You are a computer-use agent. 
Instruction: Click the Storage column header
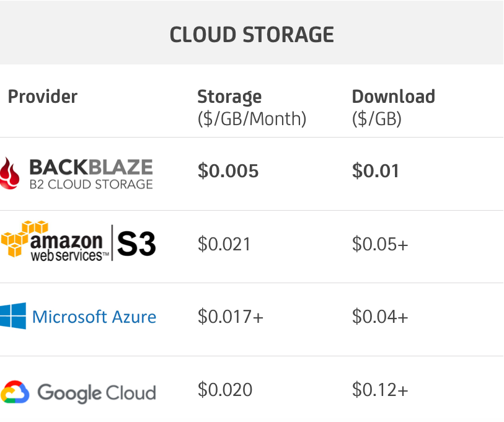click(252, 108)
